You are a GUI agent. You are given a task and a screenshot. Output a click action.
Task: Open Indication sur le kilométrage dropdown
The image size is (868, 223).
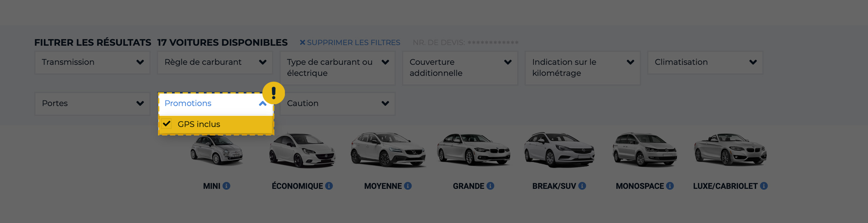[x=583, y=68]
